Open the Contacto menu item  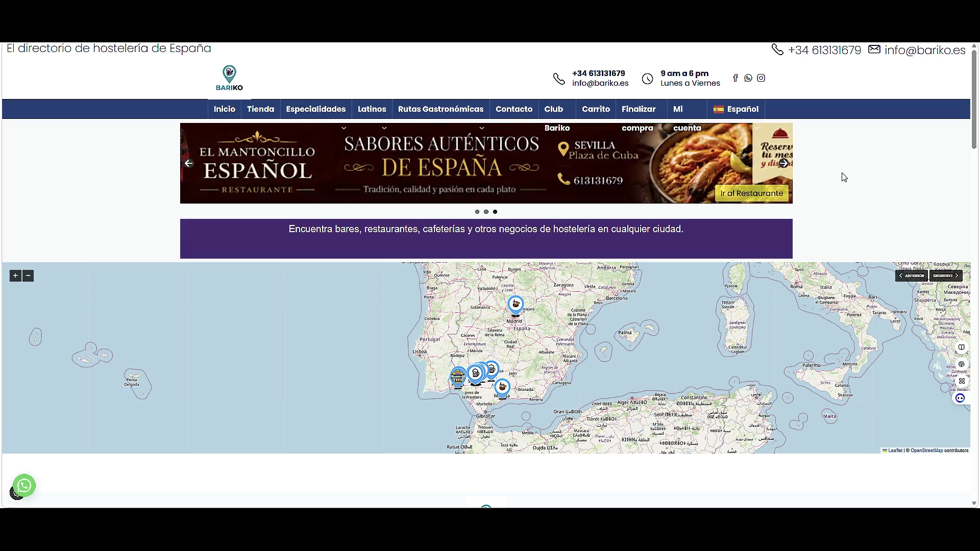click(x=514, y=109)
